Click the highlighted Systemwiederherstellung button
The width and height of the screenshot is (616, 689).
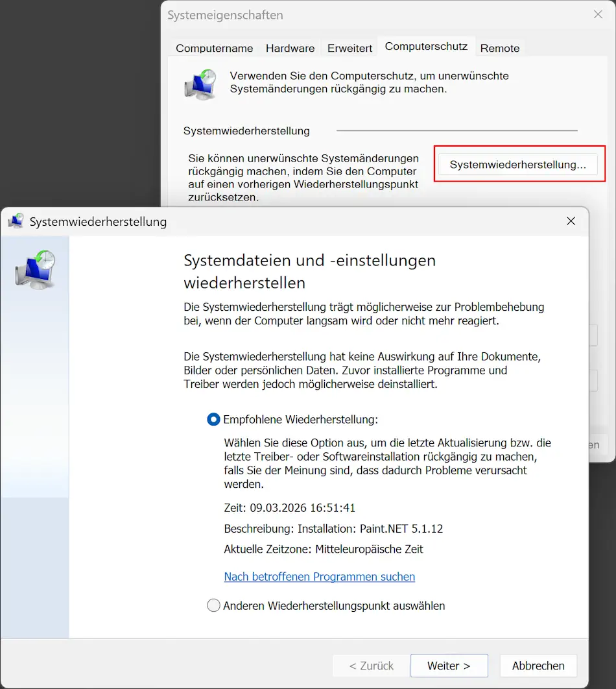(x=519, y=163)
